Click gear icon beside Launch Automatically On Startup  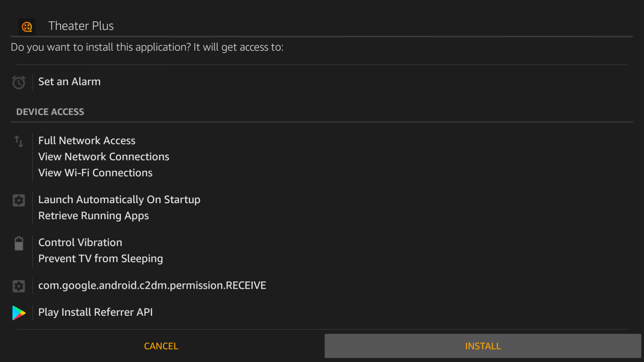[19, 200]
